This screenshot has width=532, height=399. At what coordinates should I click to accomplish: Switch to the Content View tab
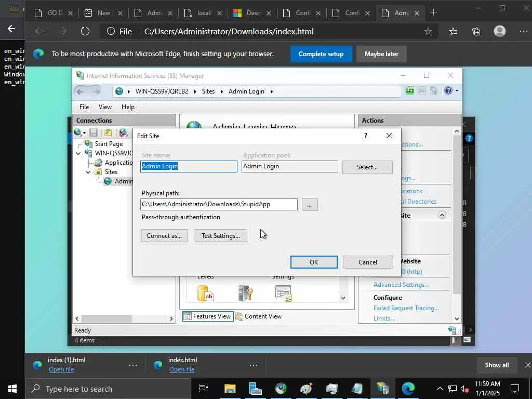tap(259, 316)
